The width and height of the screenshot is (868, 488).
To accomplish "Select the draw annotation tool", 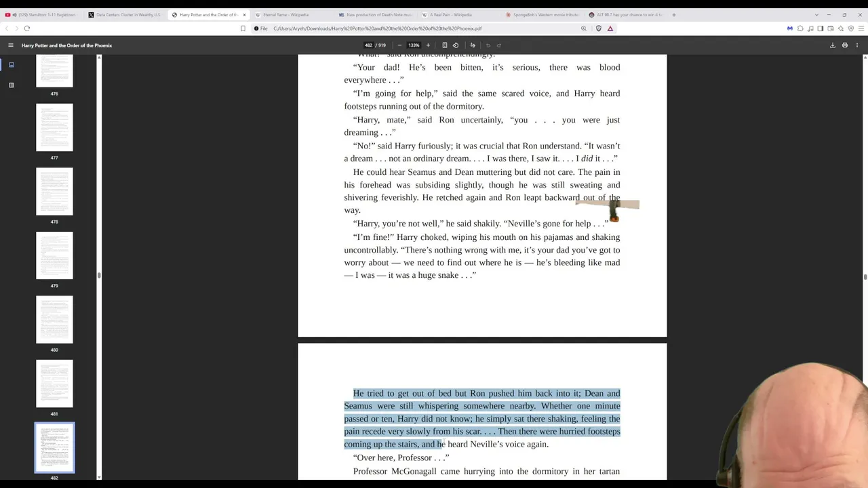I will [473, 45].
